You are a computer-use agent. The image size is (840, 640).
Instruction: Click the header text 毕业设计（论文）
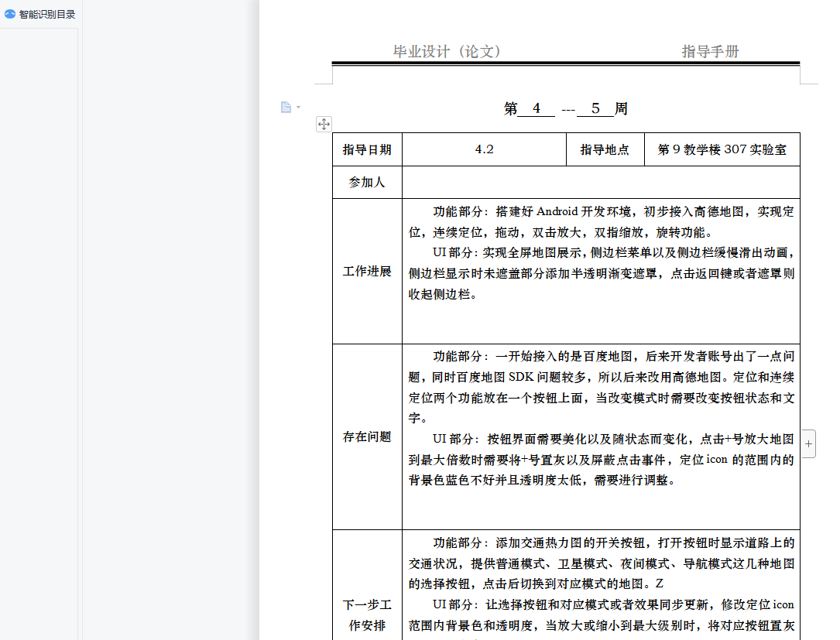click(x=447, y=51)
